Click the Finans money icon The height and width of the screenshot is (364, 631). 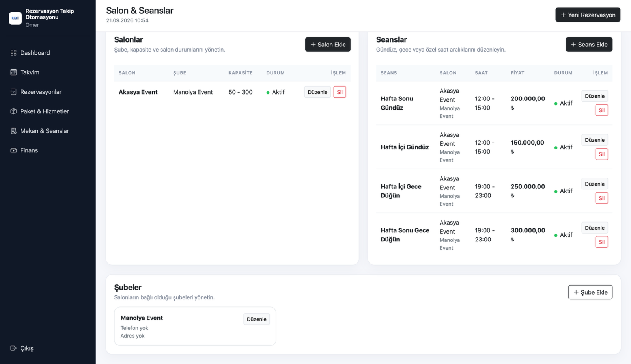(x=13, y=150)
